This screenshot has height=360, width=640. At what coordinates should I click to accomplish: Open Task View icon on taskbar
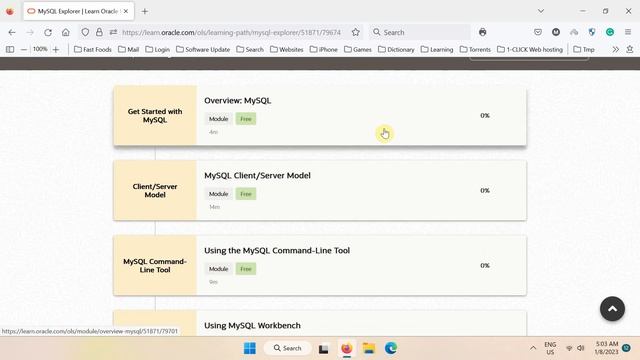pyautogui.click(x=324, y=349)
